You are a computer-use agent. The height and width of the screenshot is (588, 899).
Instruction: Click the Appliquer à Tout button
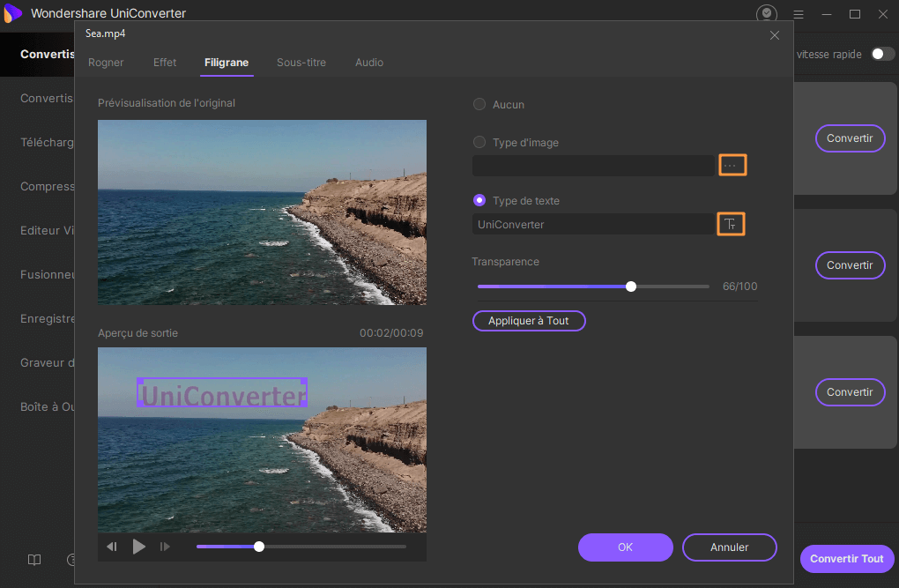coord(529,321)
